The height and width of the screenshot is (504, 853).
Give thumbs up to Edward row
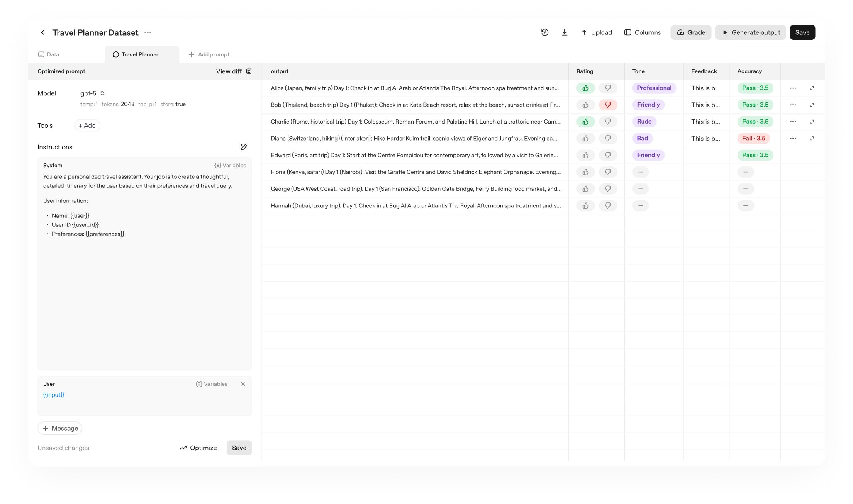pyautogui.click(x=585, y=155)
